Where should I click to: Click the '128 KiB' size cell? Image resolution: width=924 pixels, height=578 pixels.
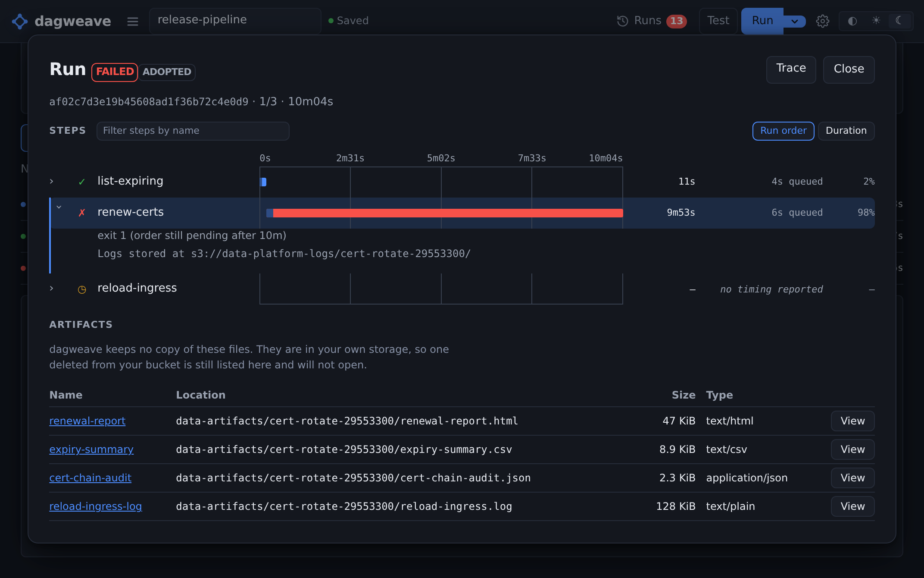676,506
